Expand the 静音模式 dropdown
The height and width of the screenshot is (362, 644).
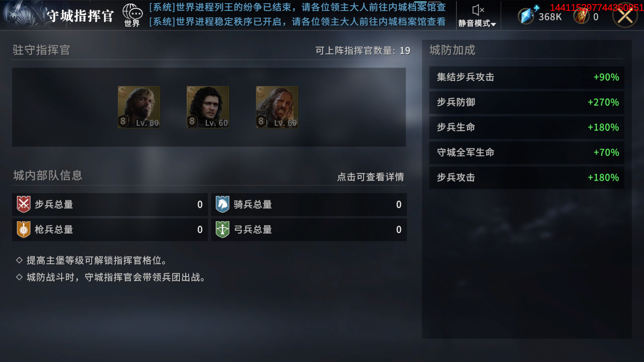point(477,23)
